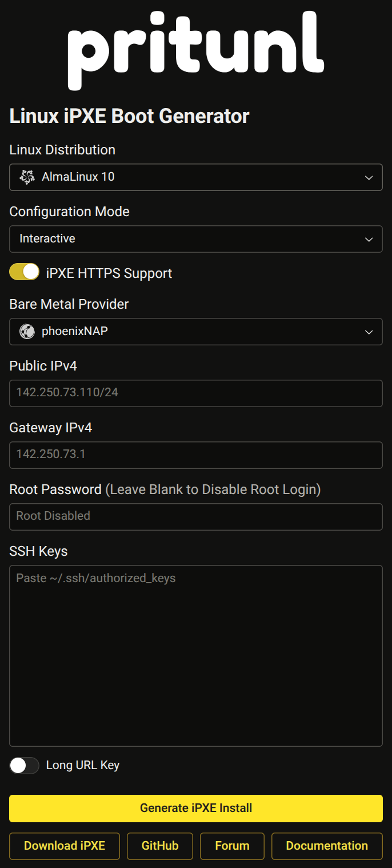The height and width of the screenshot is (868, 392).
Task: Open the Documentation link
Action: point(327,846)
